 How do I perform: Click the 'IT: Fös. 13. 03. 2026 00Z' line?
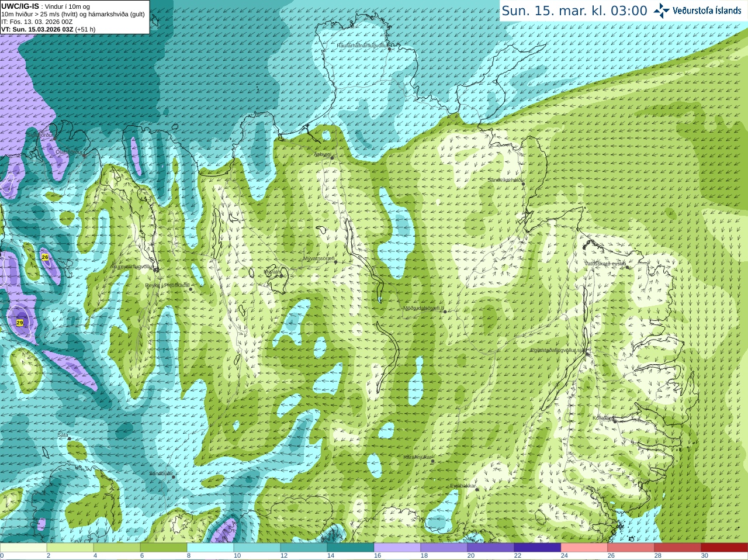(x=37, y=22)
